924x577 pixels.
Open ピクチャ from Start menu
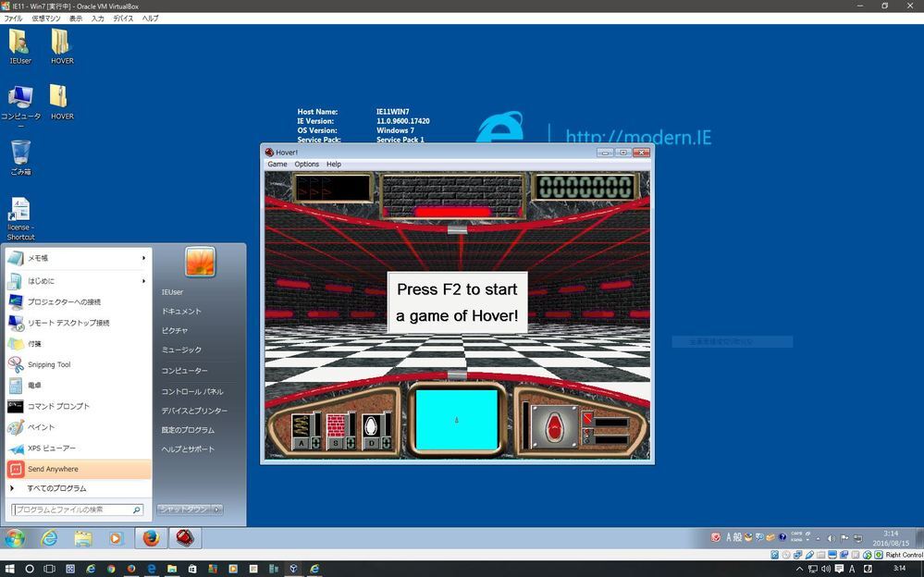[175, 331]
